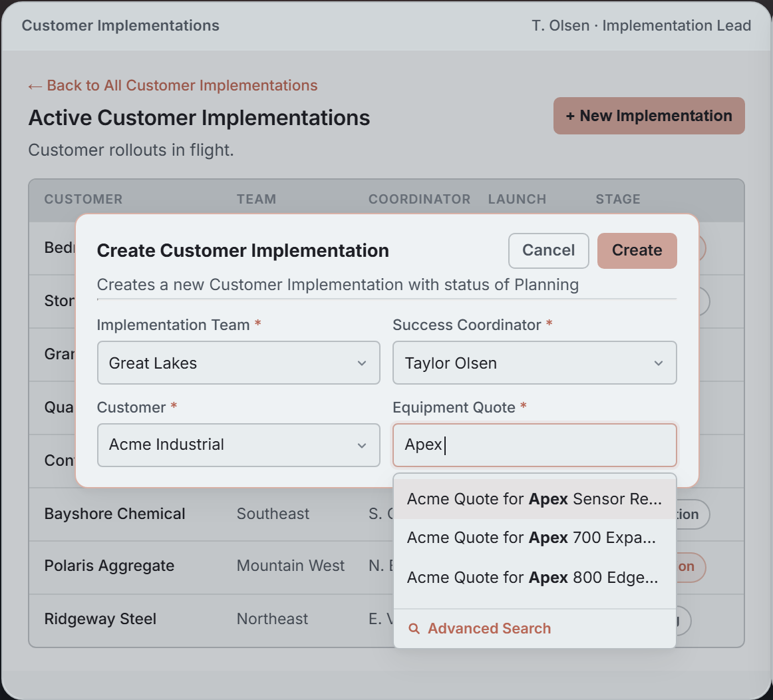Click the Mountain West team cell
773x700 pixels.
click(x=290, y=566)
